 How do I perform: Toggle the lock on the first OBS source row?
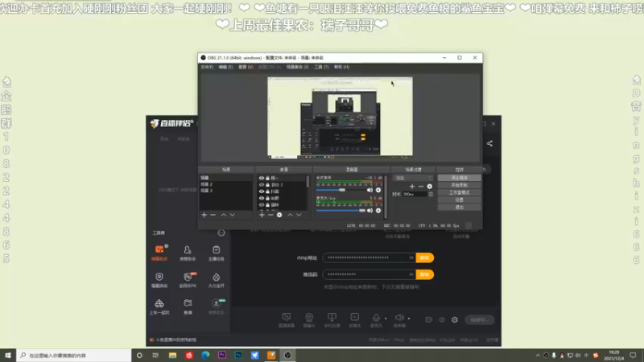267,178
